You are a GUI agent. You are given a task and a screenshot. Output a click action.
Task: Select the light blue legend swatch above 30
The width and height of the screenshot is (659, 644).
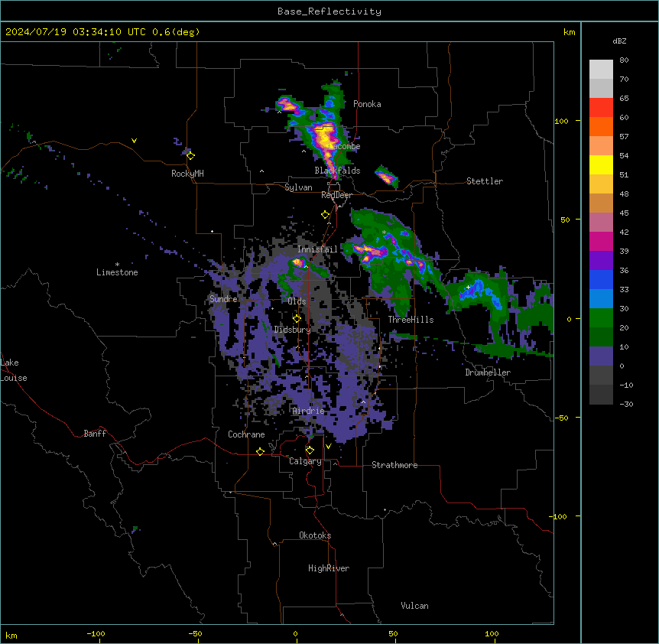point(601,298)
